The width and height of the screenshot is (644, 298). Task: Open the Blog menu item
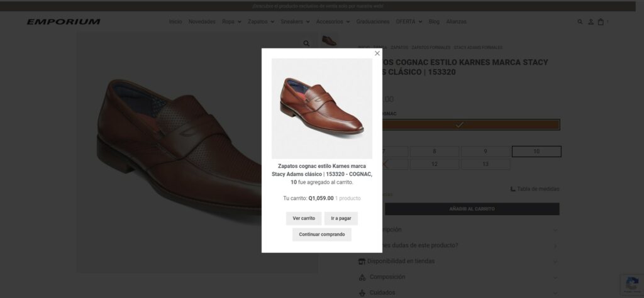coord(434,22)
